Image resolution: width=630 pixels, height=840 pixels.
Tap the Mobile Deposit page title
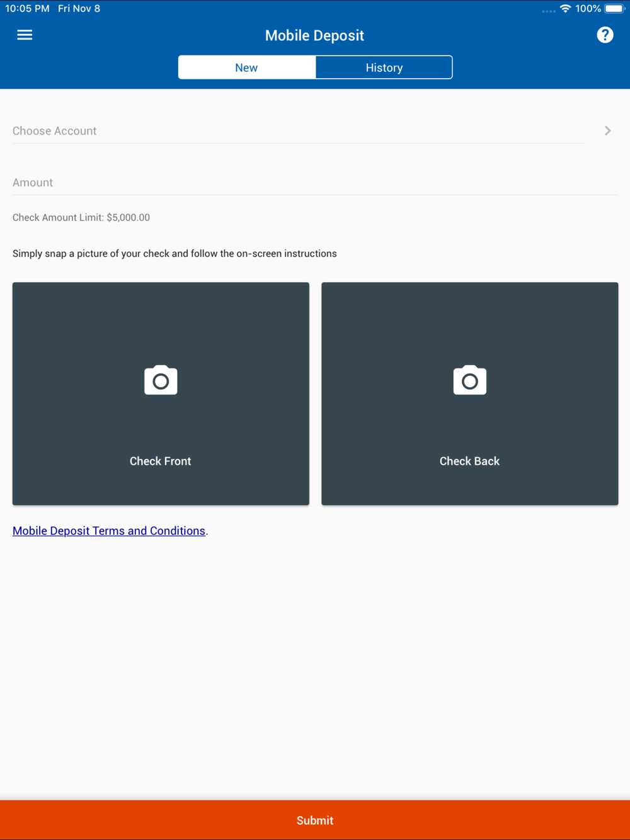point(314,36)
